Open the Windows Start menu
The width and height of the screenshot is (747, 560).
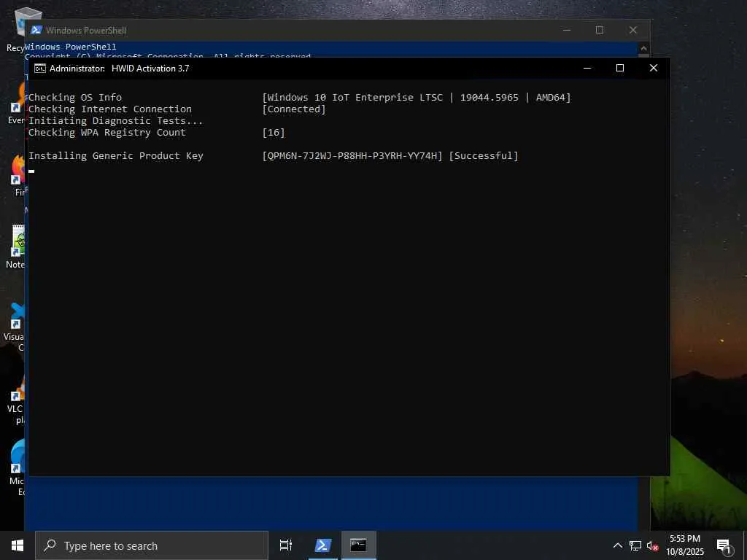(x=18, y=545)
